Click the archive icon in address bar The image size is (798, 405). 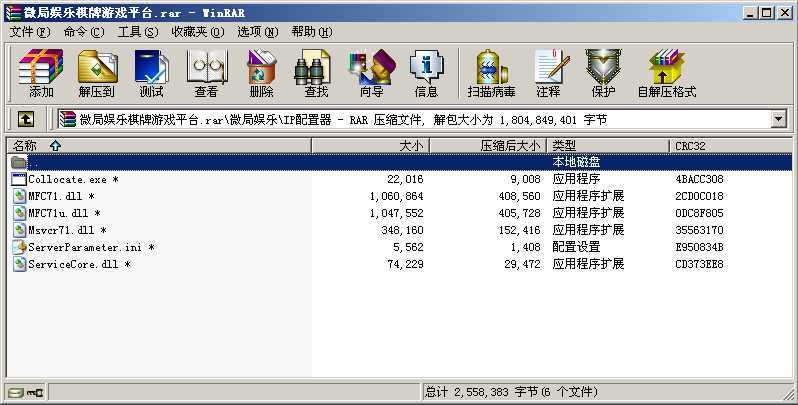click(x=67, y=120)
